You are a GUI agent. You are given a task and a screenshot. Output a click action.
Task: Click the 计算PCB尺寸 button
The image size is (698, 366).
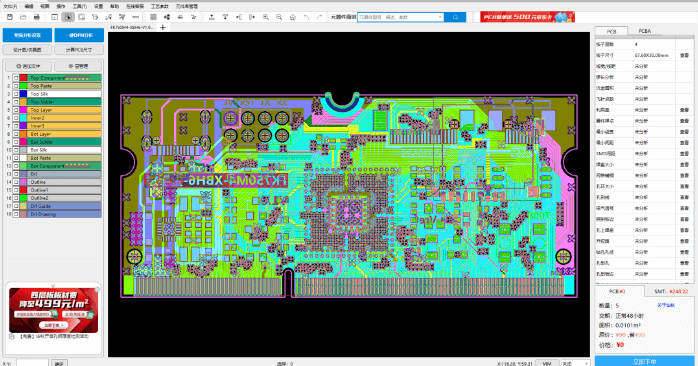click(x=79, y=50)
